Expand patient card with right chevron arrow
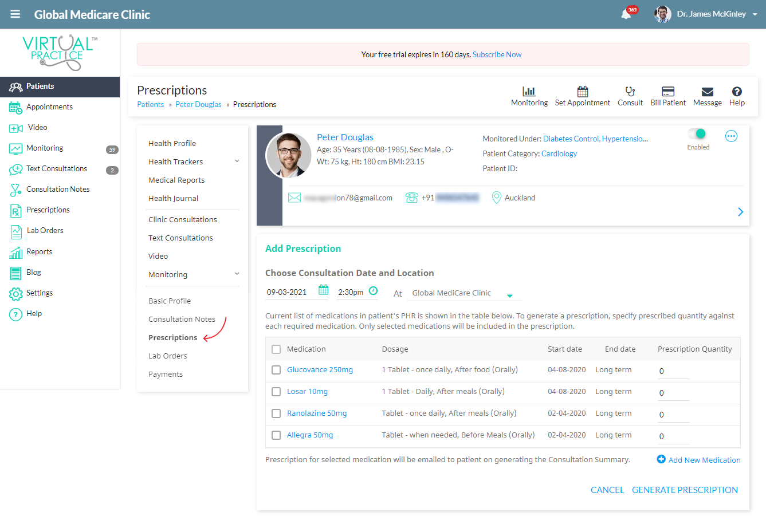The width and height of the screenshot is (766, 532). point(740,212)
